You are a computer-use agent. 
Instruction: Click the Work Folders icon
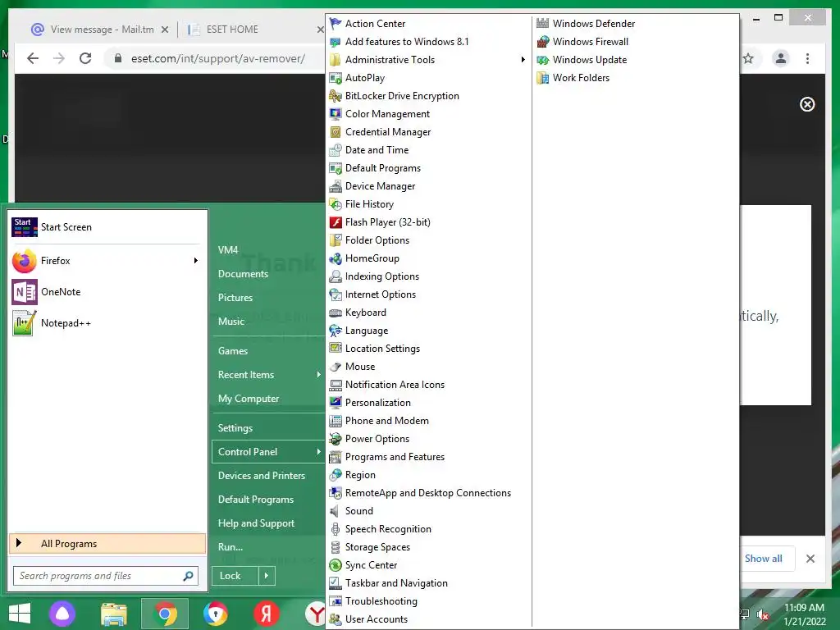click(x=543, y=78)
